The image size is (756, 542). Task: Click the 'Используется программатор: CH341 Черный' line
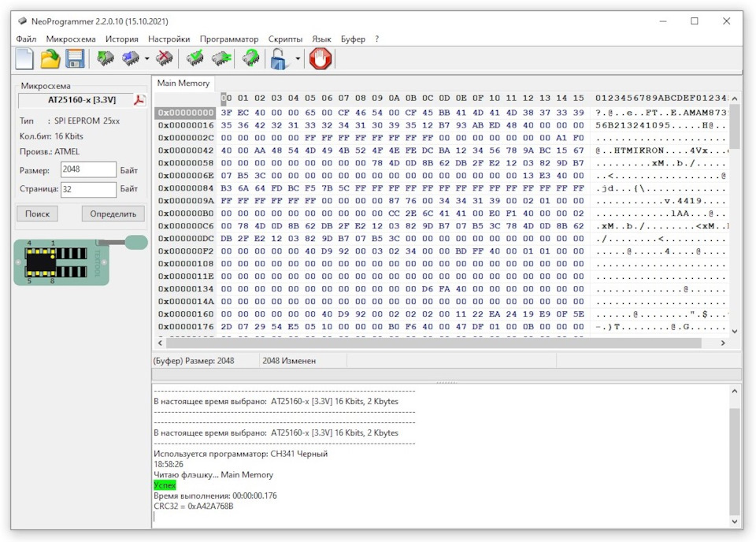click(x=241, y=454)
